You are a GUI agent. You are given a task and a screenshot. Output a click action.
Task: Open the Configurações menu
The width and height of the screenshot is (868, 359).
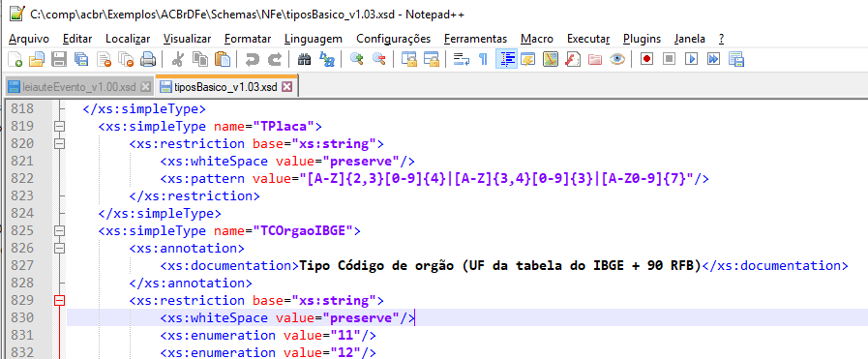pyautogui.click(x=394, y=39)
